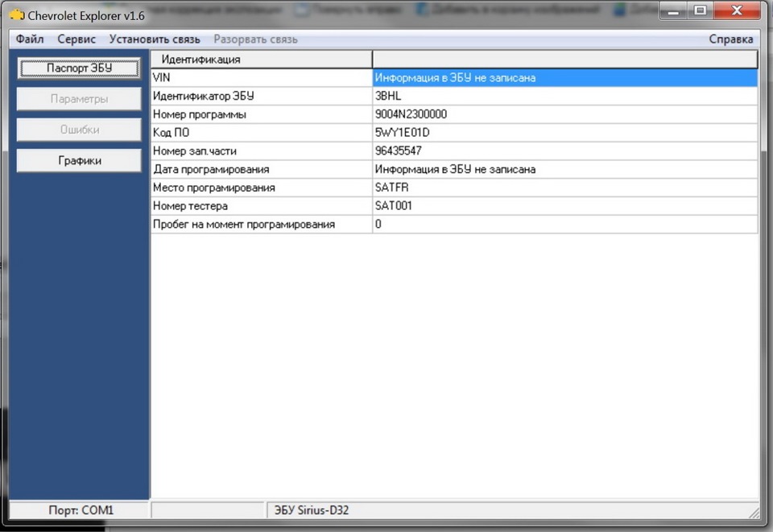Viewport: 773px width, 532px height.
Task: Click the Ошибки button
Action: pos(79,130)
